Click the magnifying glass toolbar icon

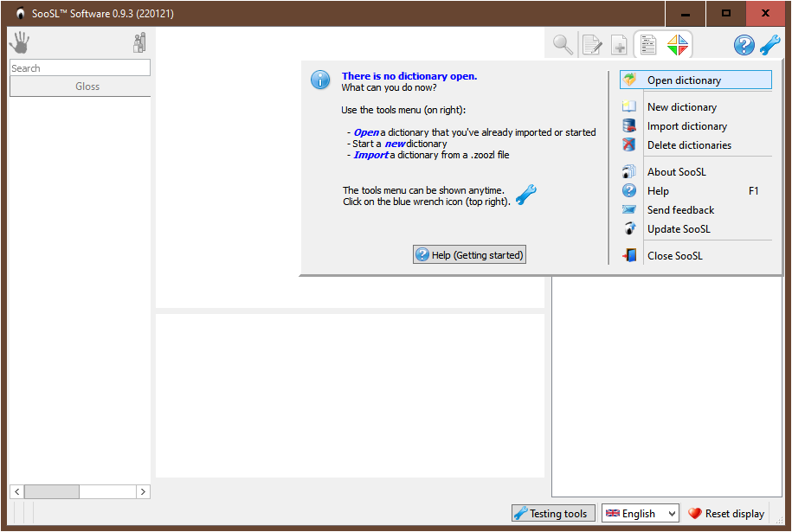point(563,44)
